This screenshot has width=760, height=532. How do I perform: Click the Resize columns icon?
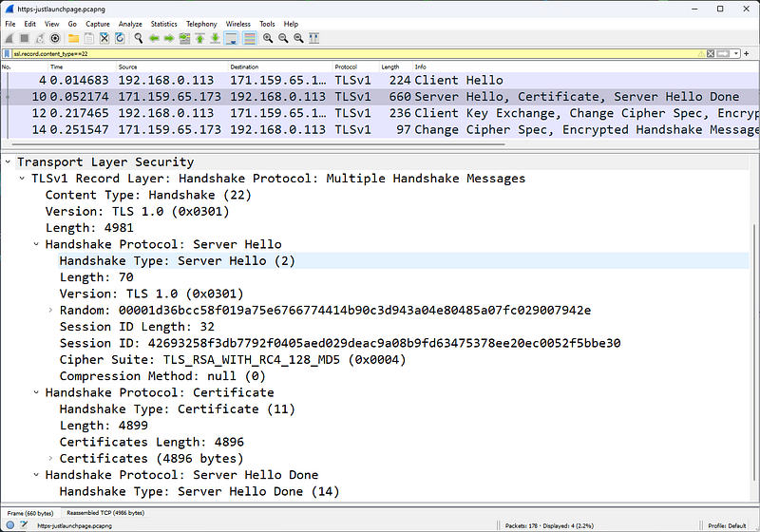tap(314, 38)
